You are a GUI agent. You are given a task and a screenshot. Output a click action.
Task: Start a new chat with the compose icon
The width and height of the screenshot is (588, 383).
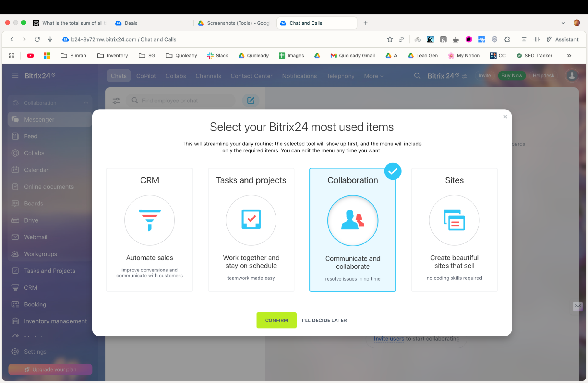coord(250,100)
